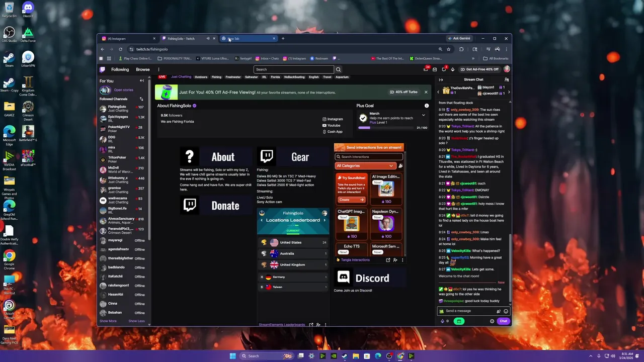This screenshot has width=644, height=362.
Task: Open Tangia Interactions three-dot menu
Action: tap(402, 260)
